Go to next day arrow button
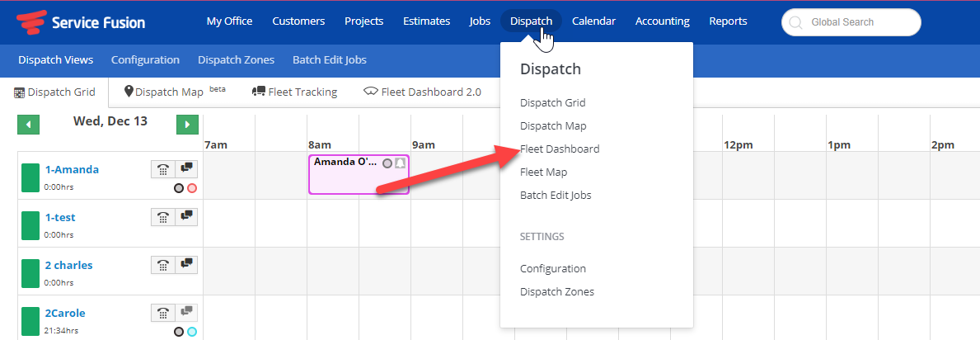 (x=187, y=124)
